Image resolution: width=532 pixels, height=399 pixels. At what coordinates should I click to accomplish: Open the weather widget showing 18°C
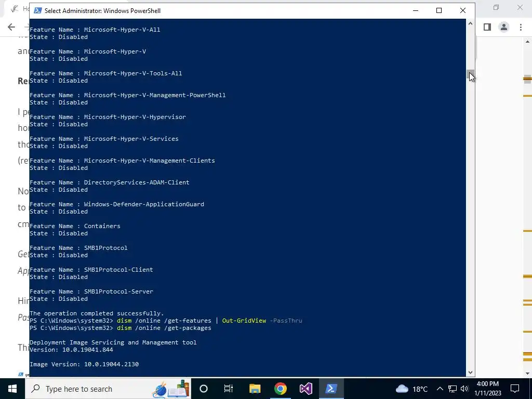[x=411, y=389]
